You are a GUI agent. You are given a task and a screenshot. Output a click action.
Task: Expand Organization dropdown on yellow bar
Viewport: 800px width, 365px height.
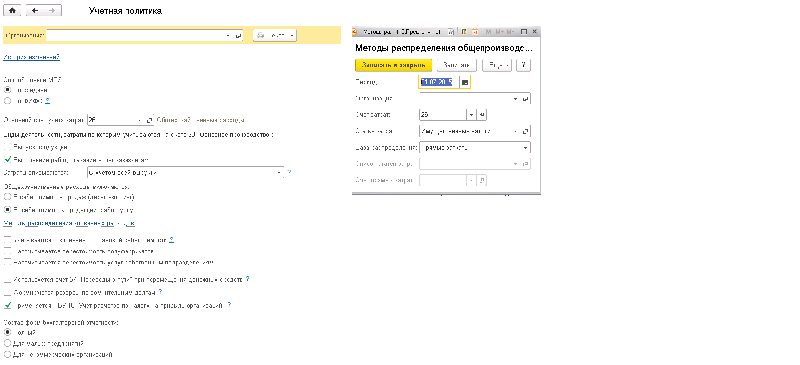pyautogui.click(x=228, y=36)
